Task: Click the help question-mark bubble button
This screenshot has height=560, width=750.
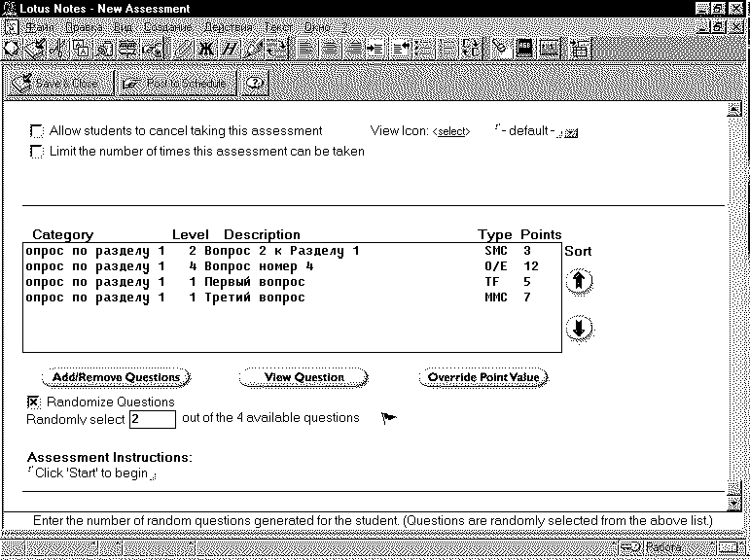Action: tap(255, 84)
